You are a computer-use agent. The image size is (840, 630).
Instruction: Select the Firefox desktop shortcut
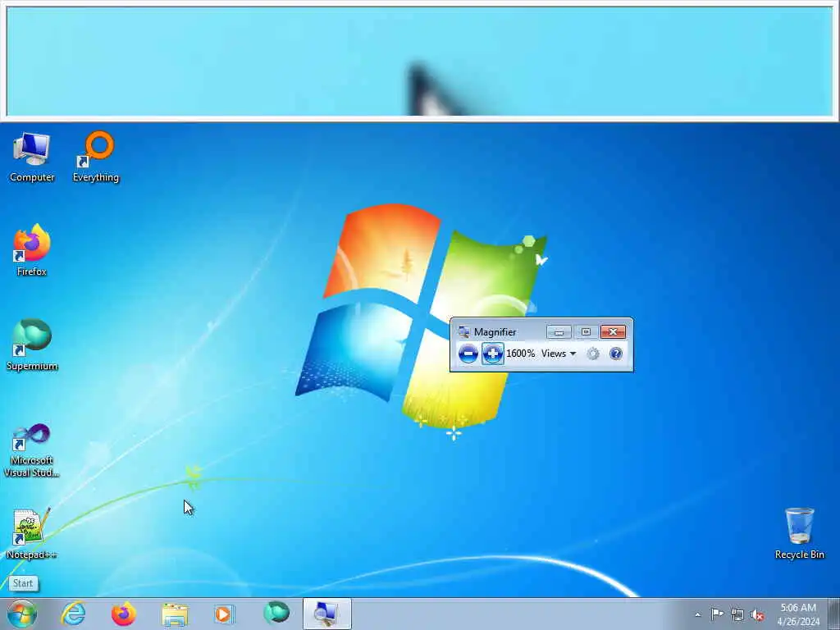pyautogui.click(x=32, y=250)
